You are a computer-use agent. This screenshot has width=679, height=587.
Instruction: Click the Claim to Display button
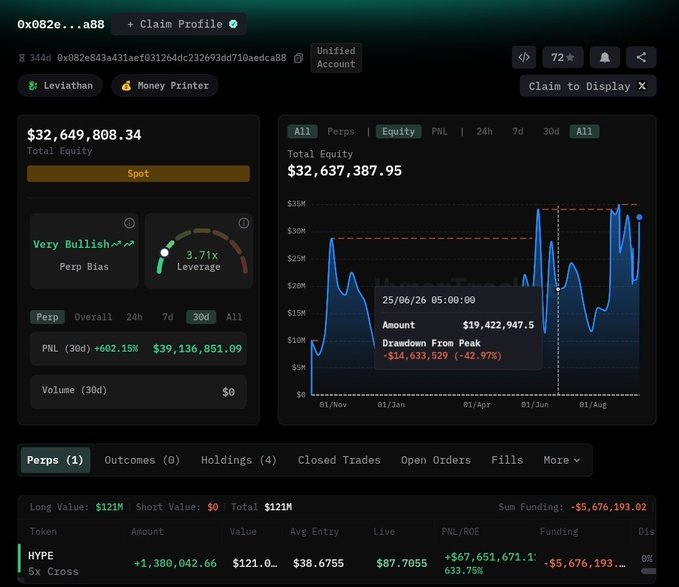point(588,86)
